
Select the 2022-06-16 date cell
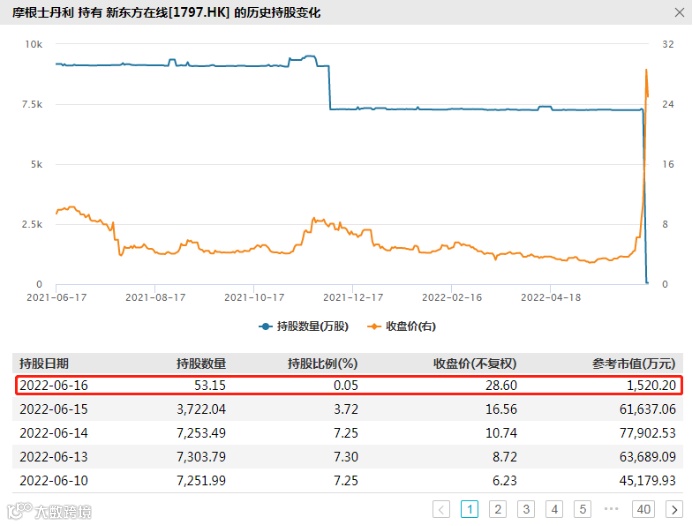click(x=53, y=385)
